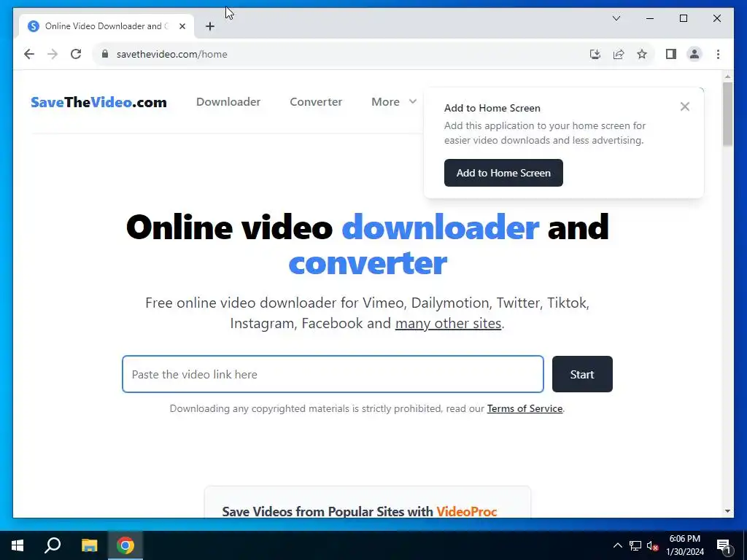Expand the More dropdown menu
747x560 pixels.
pos(394,102)
